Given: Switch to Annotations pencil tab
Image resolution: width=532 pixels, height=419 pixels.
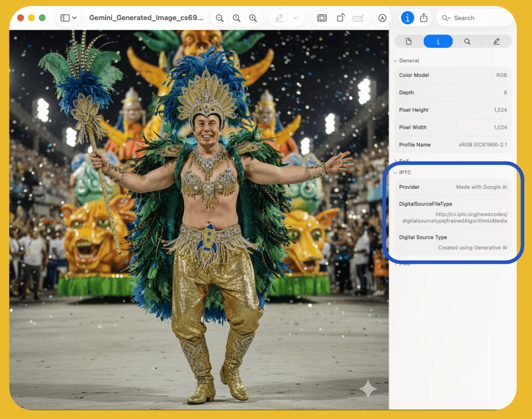Looking at the screenshot, I should (x=497, y=42).
